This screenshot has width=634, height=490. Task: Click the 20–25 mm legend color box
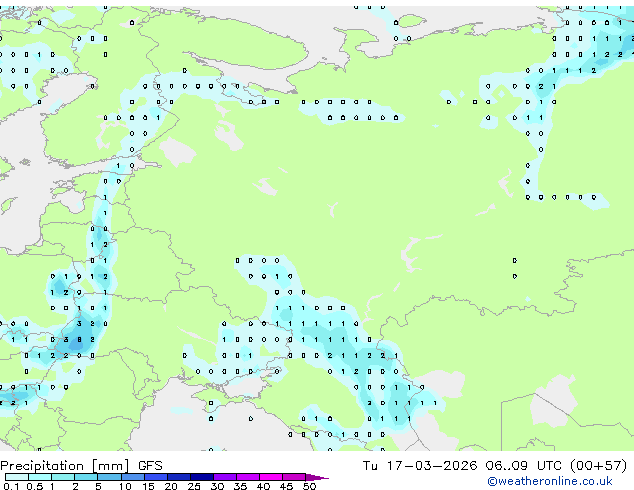[178, 477]
